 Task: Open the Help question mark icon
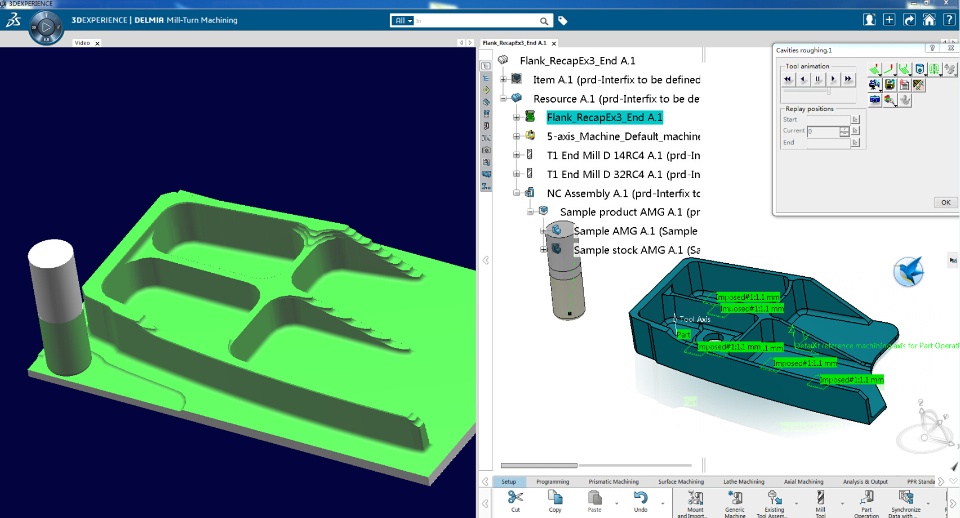pos(948,20)
